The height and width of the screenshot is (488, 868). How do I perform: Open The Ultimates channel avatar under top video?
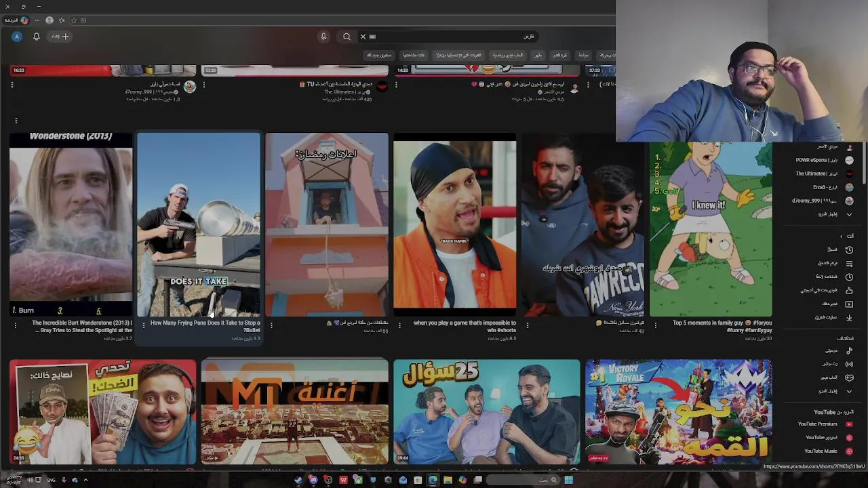click(x=382, y=86)
